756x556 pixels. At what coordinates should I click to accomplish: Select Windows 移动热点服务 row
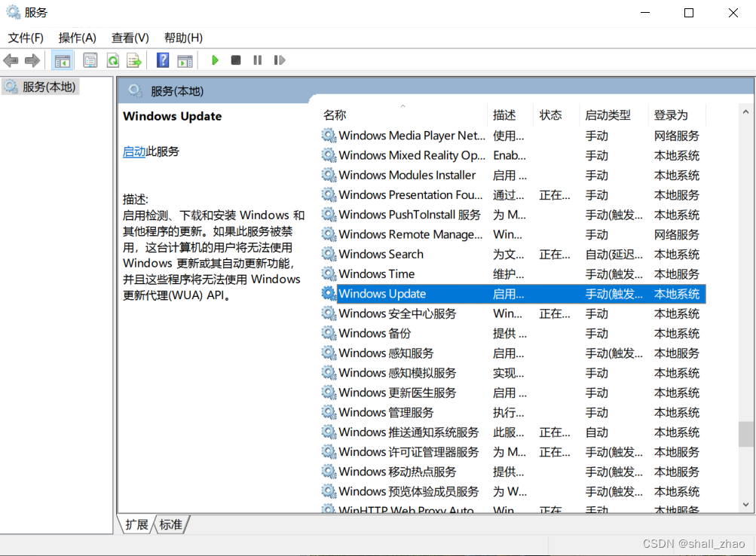point(513,471)
